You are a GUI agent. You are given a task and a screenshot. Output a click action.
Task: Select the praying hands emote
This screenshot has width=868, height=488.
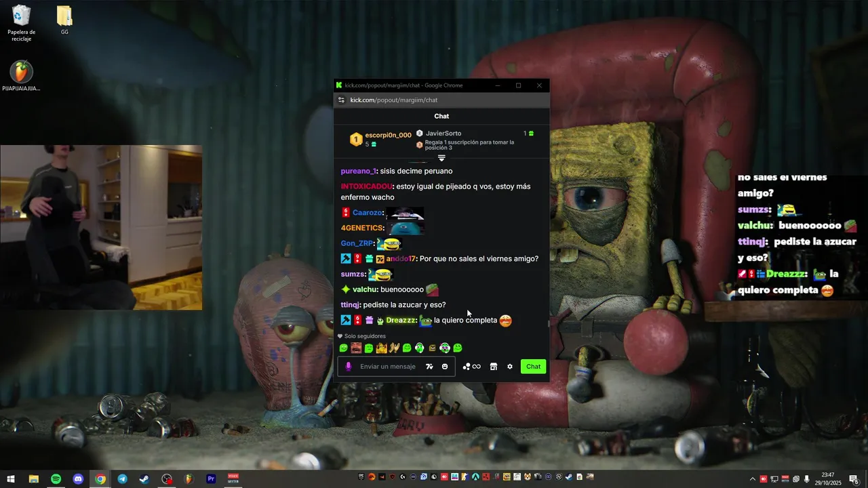tap(394, 348)
